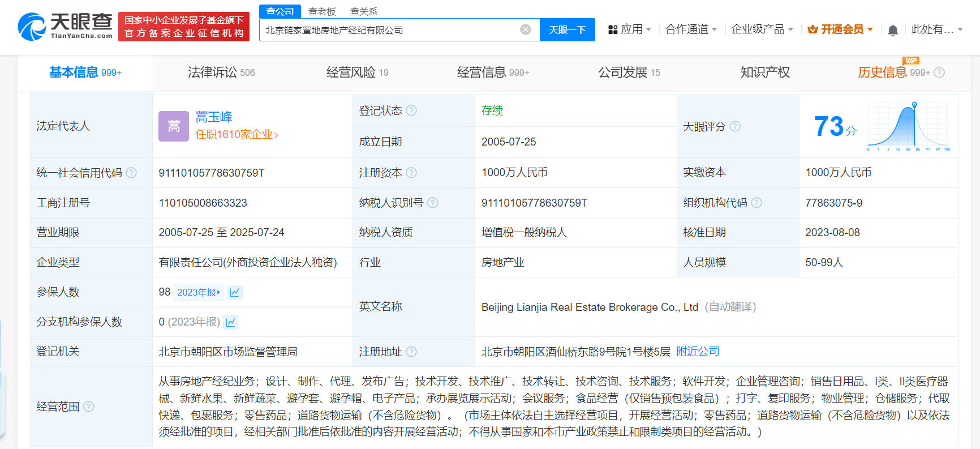This screenshot has height=449, width=980.
Task: Open the 公司发展 tab
Action: tap(629, 72)
